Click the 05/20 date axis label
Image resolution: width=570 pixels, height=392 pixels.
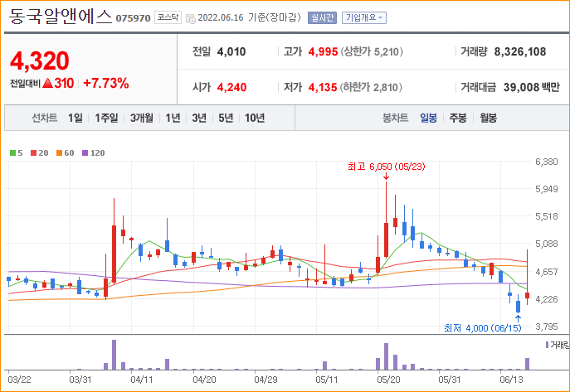388,380
